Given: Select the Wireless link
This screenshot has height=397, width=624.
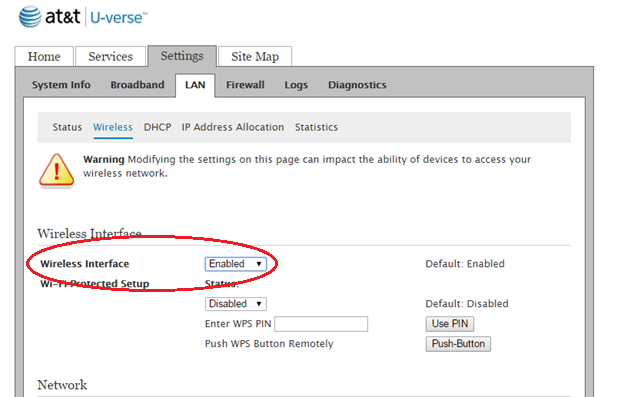Looking at the screenshot, I should pyautogui.click(x=113, y=127).
